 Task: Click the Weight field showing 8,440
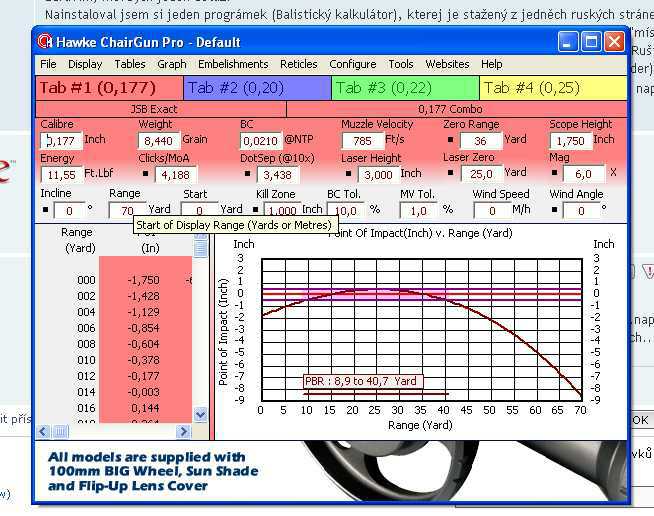158,141
